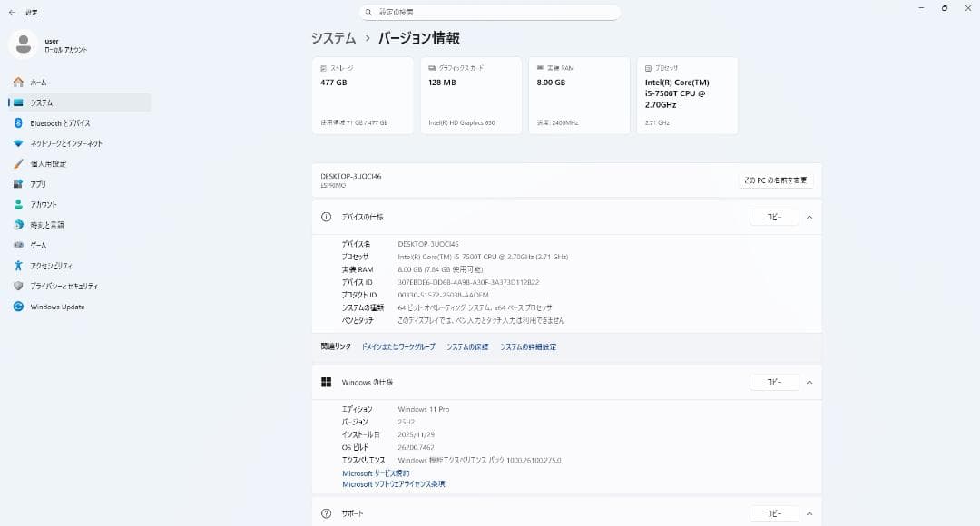The height and width of the screenshot is (526, 980).
Task: Click the 設定の検索 search field
Action: (x=490, y=12)
